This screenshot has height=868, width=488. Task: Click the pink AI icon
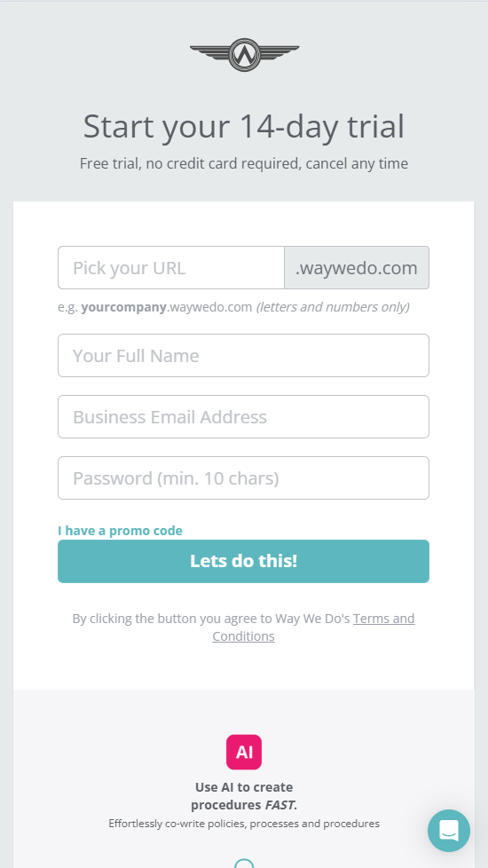click(244, 752)
